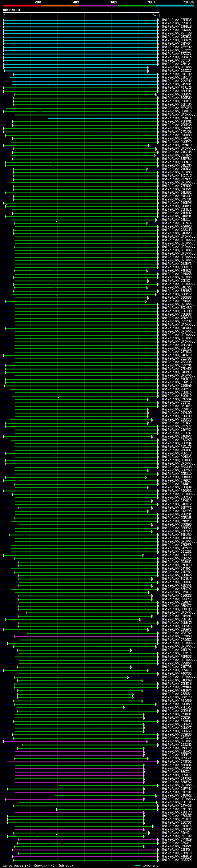
Task: Select the UniRef100_B9PUL1 label
Action: pyautogui.click(x=177, y=101)
